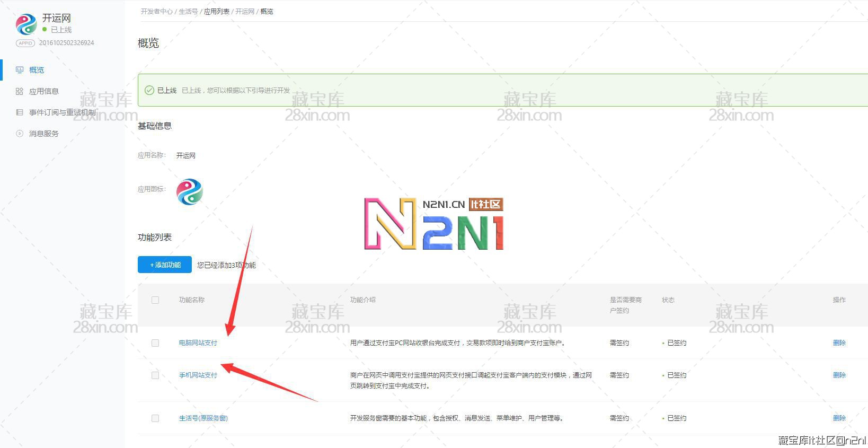Select the 生活号(原服务窗) row checkbox
Screen dimensions: 868x448
pyautogui.click(x=155, y=418)
